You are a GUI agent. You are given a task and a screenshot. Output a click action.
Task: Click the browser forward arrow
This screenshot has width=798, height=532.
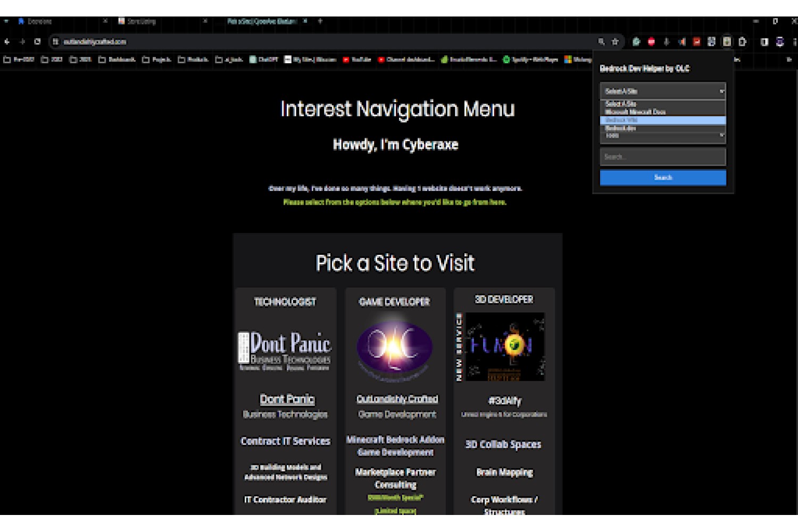click(x=22, y=41)
